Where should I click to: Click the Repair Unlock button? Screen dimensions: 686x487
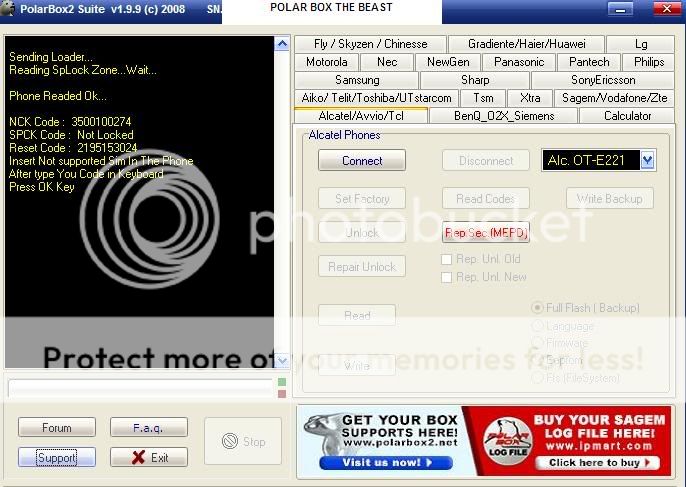pos(362,266)
